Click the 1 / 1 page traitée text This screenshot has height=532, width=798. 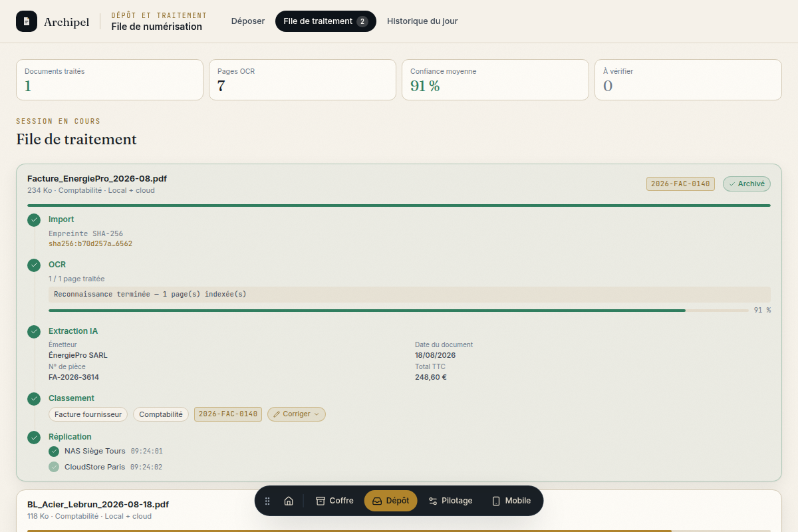(76, 279)
